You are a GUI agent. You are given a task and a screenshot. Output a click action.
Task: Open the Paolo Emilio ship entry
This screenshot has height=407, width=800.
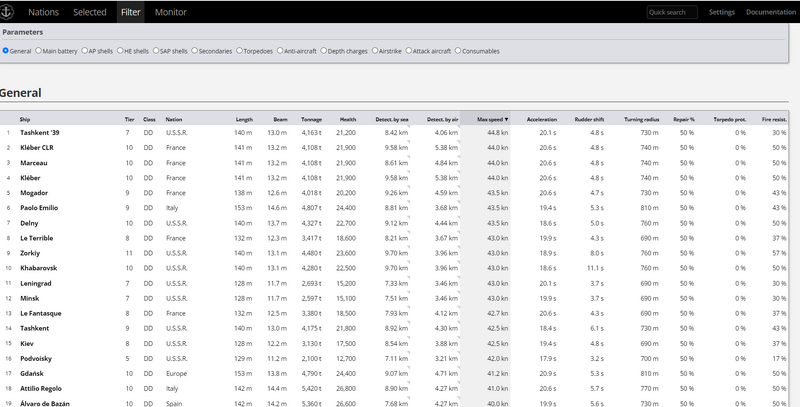39,208
